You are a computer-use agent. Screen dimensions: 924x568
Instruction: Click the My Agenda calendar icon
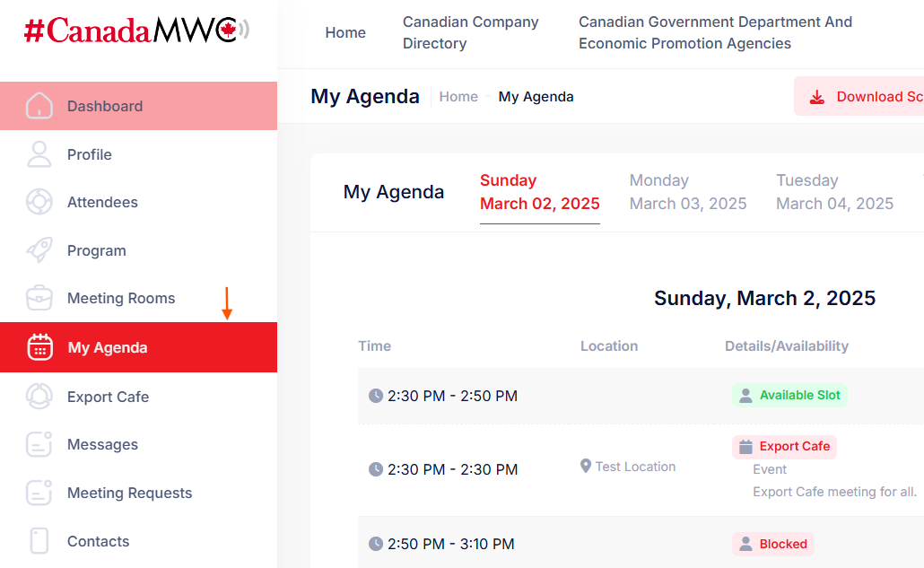pos(40,347)
